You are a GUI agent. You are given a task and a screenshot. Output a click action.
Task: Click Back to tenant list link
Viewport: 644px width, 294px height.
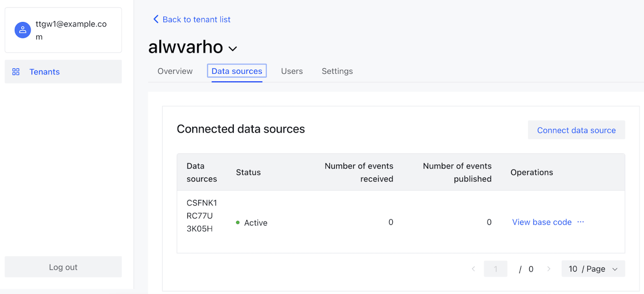(x=196, y=19)
